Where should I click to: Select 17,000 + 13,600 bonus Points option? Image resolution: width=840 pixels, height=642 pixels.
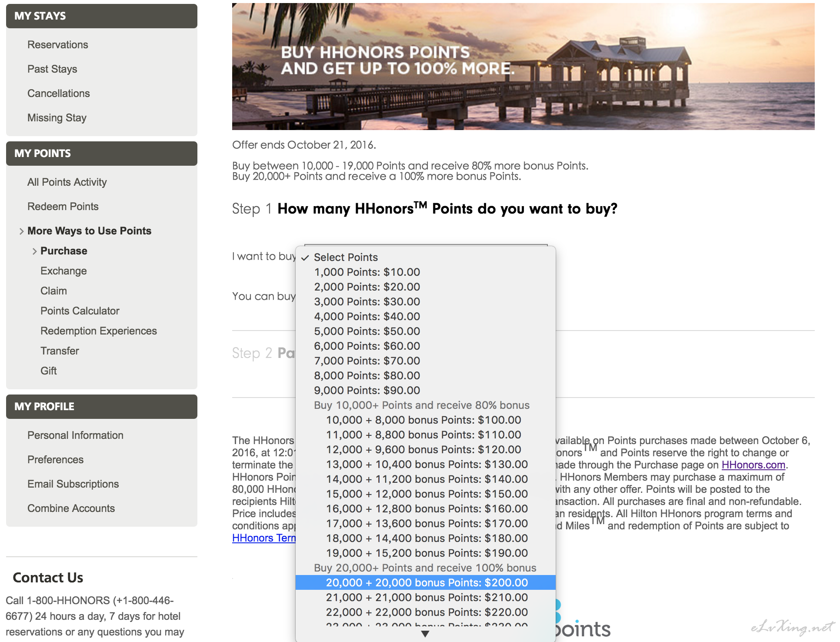[x=426, y=524]
